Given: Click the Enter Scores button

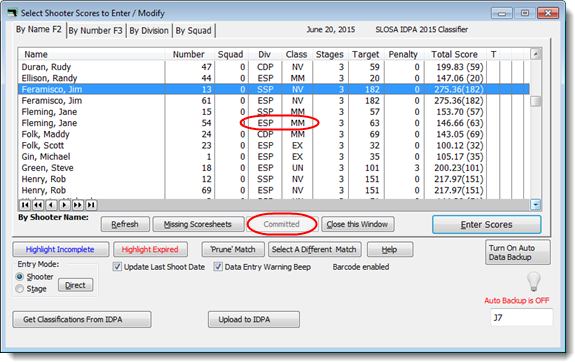Looking at the screenshot, I should point(486,224).
